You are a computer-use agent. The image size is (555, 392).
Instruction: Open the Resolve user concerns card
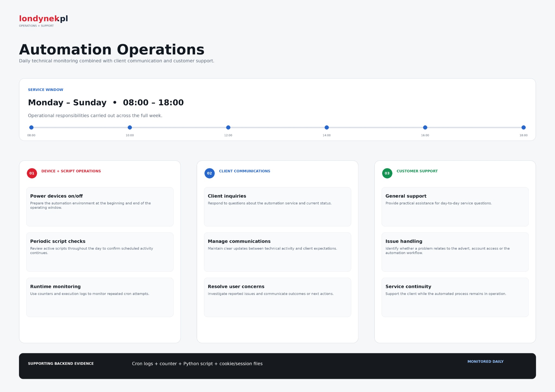tap(277, 297)
